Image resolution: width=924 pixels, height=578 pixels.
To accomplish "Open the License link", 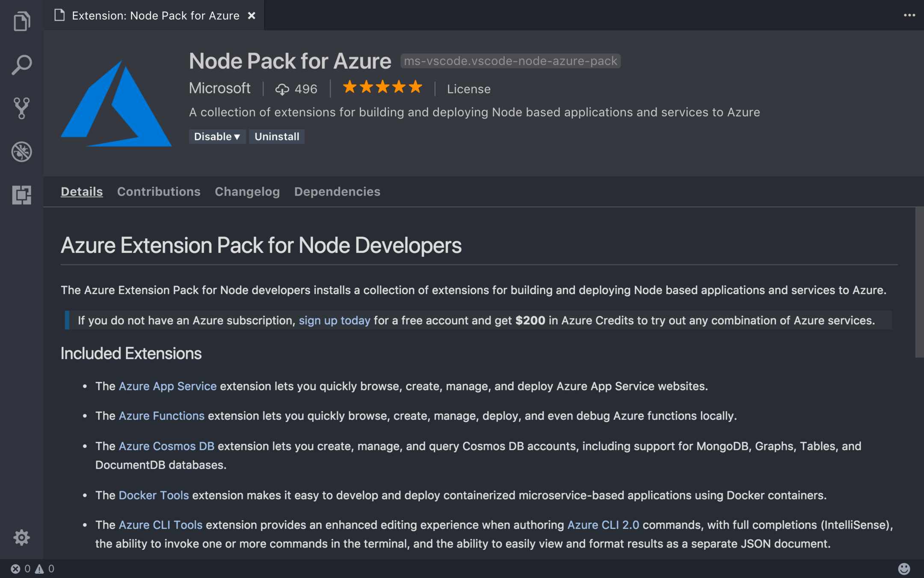I will click(468, 89).
